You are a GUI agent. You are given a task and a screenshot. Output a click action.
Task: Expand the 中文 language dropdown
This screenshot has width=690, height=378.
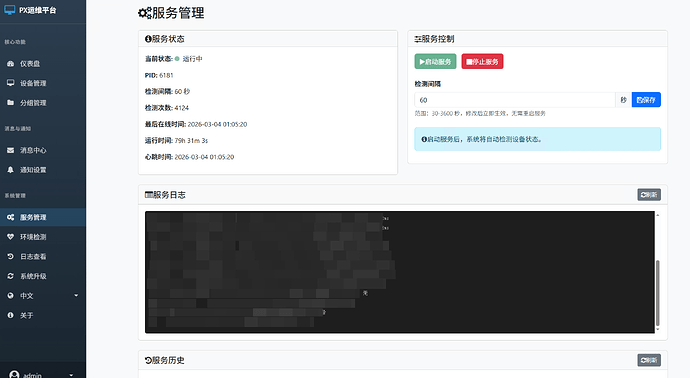tap(43, 296)
